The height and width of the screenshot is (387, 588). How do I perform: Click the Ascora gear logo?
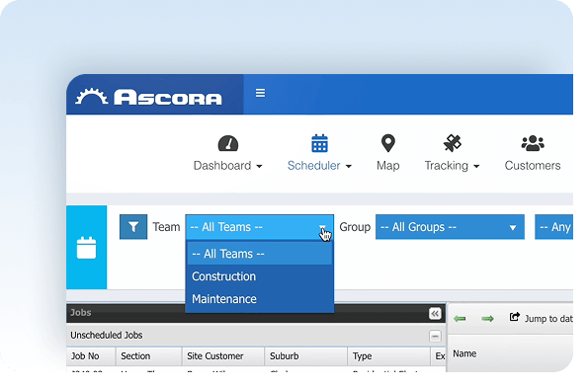[92, 97]
